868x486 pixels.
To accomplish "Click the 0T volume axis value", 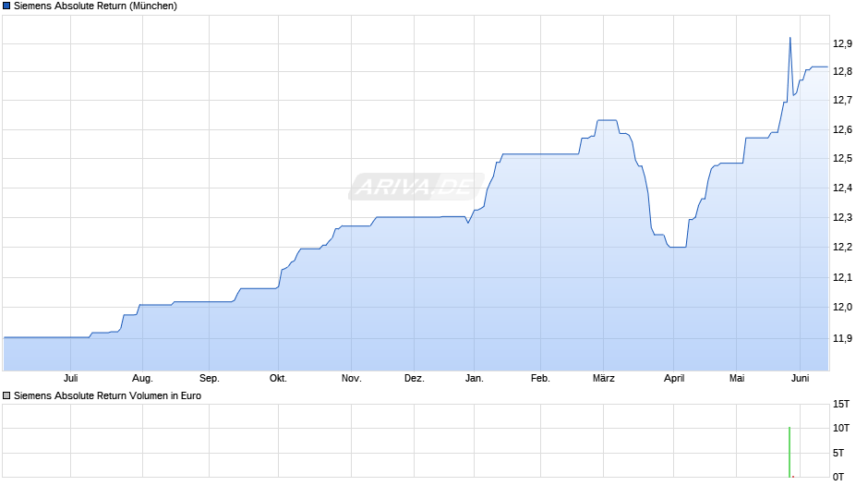I will point(838,477).
